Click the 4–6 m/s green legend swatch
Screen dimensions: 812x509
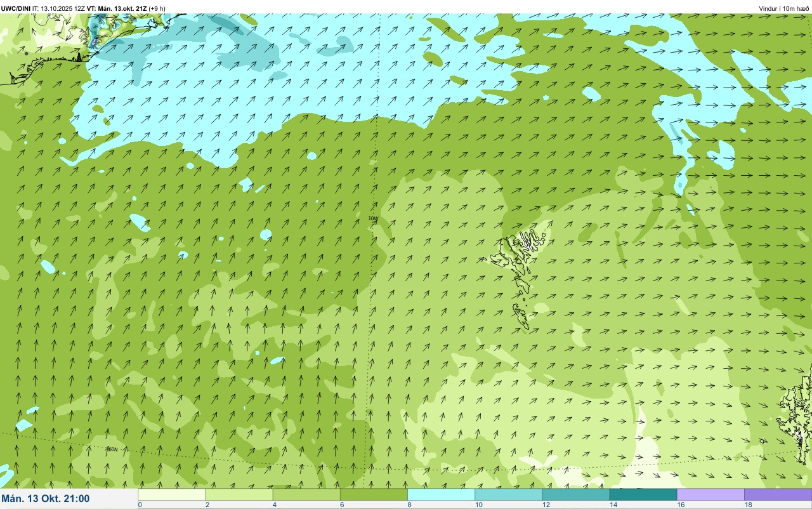pyautogui.click(x=306, y=494)
